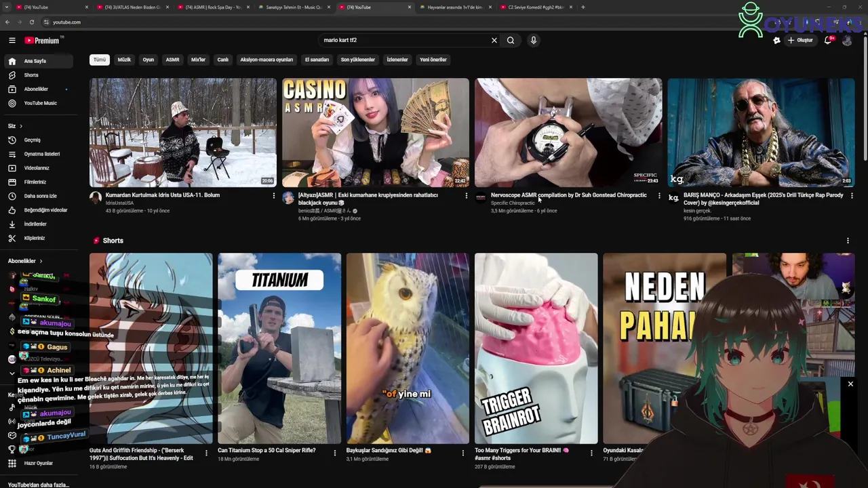Select the Mixler filter chip

(198, 60)
